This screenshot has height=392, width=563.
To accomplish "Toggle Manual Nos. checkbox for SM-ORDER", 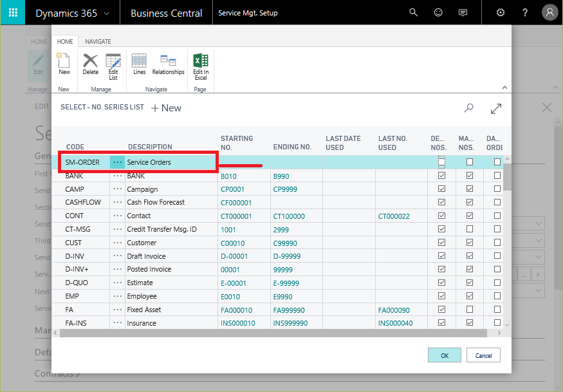I will (x=469, y=162).
